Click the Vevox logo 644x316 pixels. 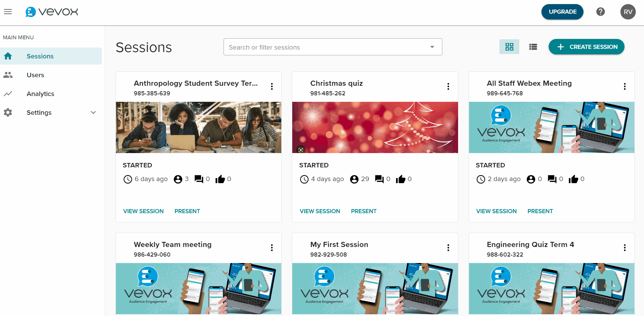pyautogui.click(x=52, y=12)
